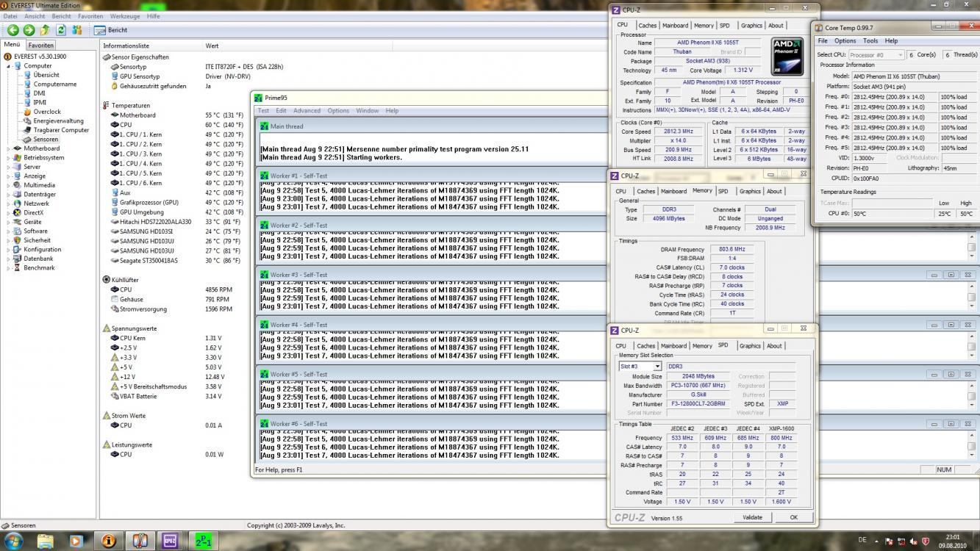Open About tab in CPU-Z Memory window
This screenshot has height=551, width=980.
[x=774, y=191]
